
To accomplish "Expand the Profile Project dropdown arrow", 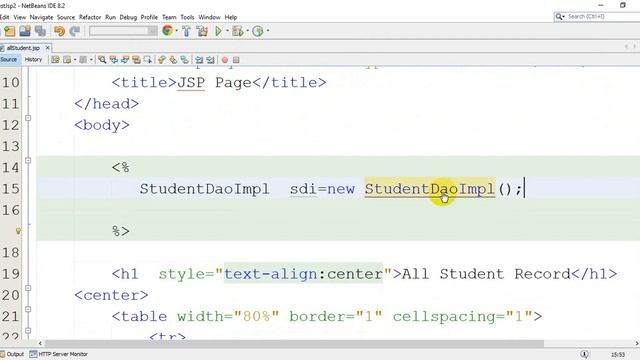I will pos(268,31).
